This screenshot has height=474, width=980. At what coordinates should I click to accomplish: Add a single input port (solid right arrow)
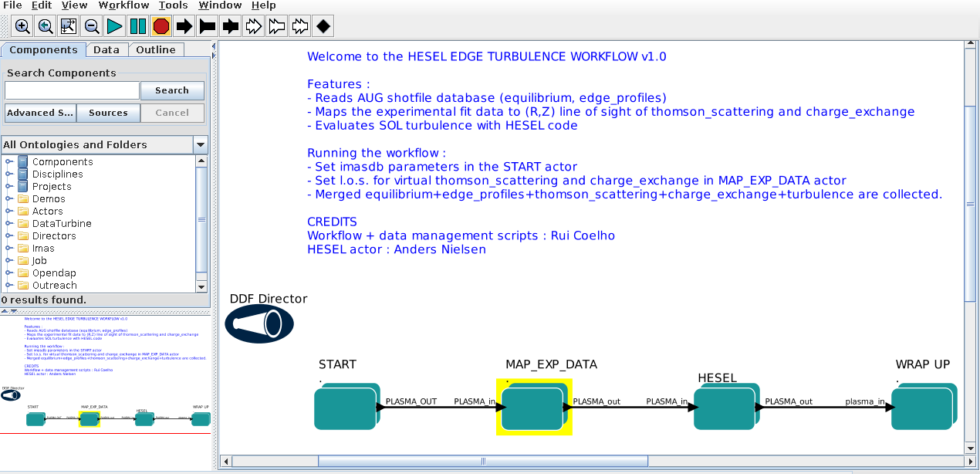tap(184, 26)
